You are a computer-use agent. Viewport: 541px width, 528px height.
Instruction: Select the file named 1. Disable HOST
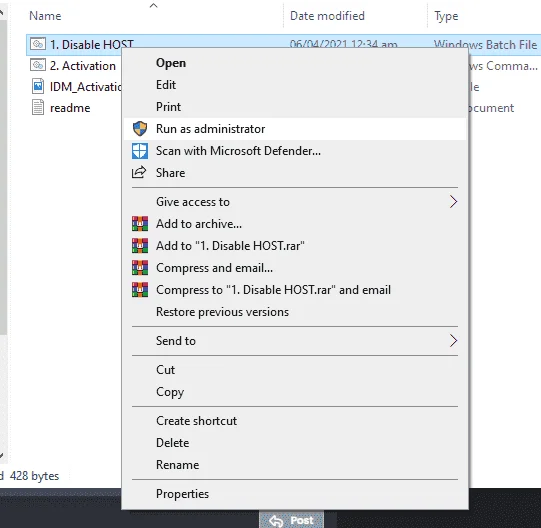click(x=91, y=45)
